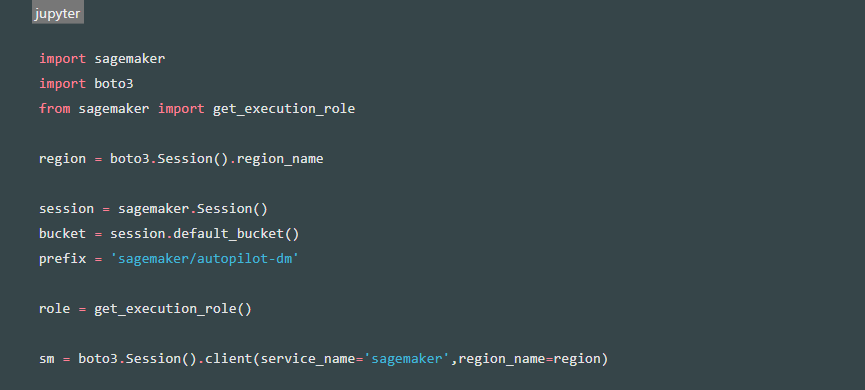Click the 'prefix' variable name
The height and width of the screenshot is (390, 865).
(62, 259)
